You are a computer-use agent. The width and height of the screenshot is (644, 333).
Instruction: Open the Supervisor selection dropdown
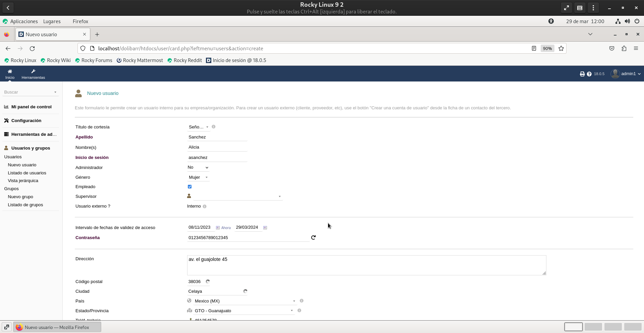(x=237, y=197)
